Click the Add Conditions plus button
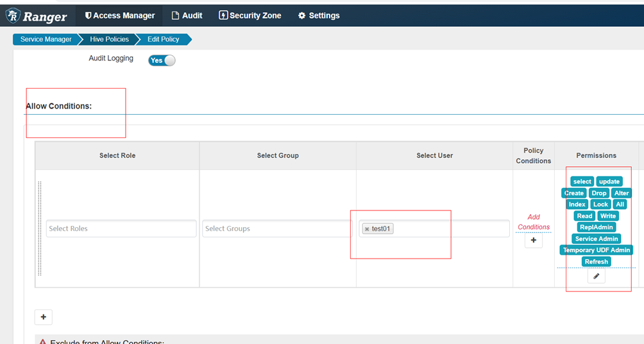Image resolution: width=644 pixels, height=344 pixels. (x=534, y=240)
